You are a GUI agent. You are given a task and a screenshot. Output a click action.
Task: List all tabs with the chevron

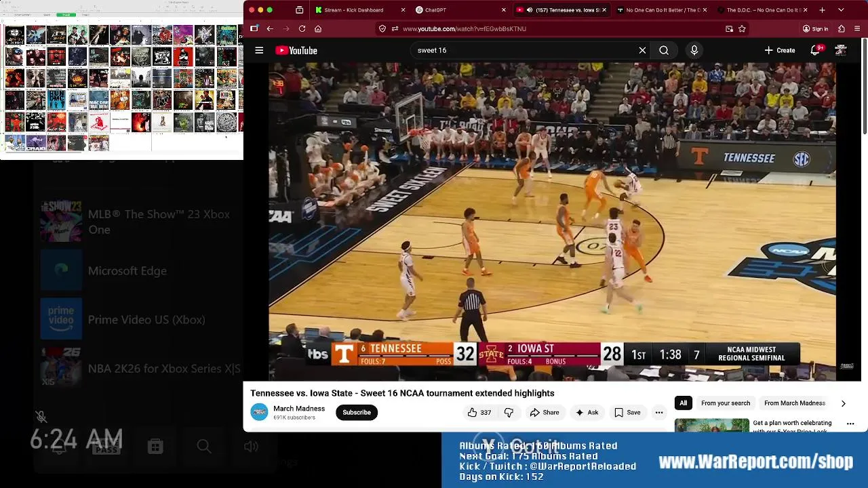[x=841, y=9]
